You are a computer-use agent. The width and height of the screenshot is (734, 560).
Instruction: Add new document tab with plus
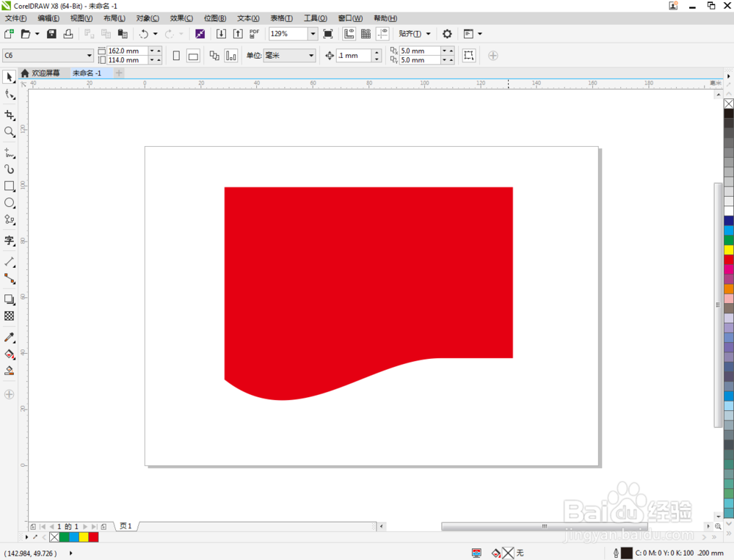[x=119, y=73]
